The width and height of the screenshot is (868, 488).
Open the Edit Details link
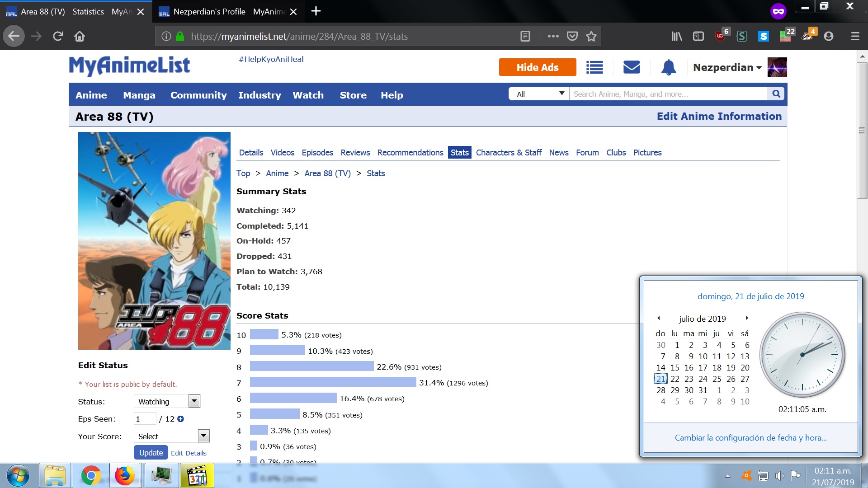189,453
